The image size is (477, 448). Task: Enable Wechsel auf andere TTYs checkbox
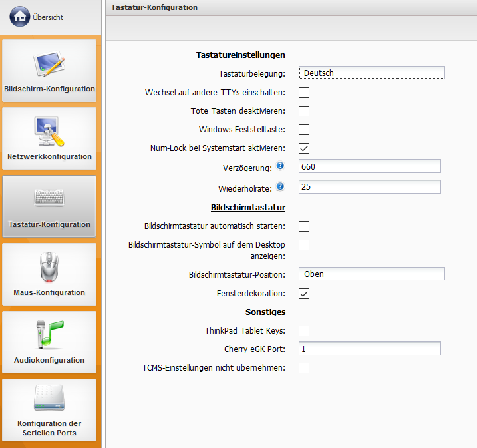pos(304,93)
